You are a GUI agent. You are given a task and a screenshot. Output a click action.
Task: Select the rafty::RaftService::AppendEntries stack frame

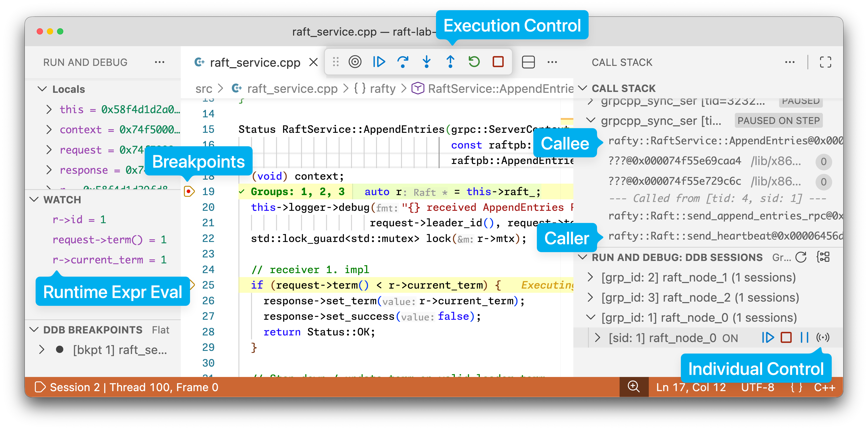tap(726, 141)
